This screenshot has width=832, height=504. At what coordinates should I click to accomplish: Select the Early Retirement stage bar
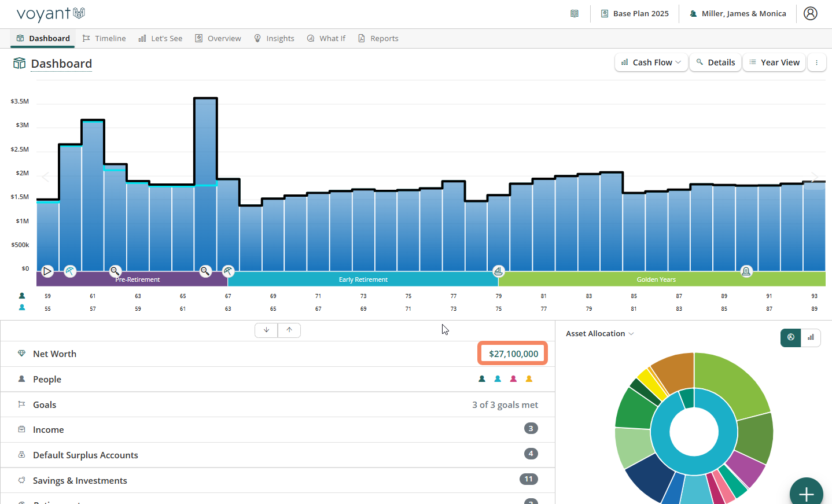tap(363, 279)
